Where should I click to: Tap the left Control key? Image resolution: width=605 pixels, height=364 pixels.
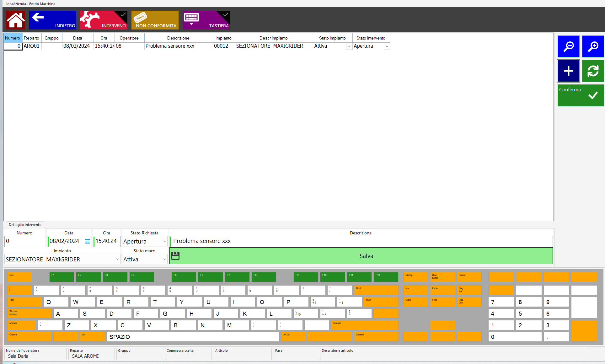point(29,337)
